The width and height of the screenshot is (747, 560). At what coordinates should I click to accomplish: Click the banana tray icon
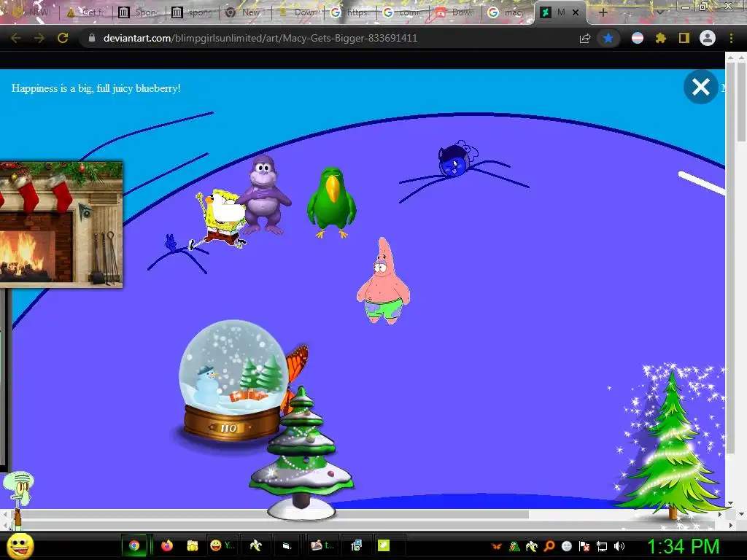(532, 547)
